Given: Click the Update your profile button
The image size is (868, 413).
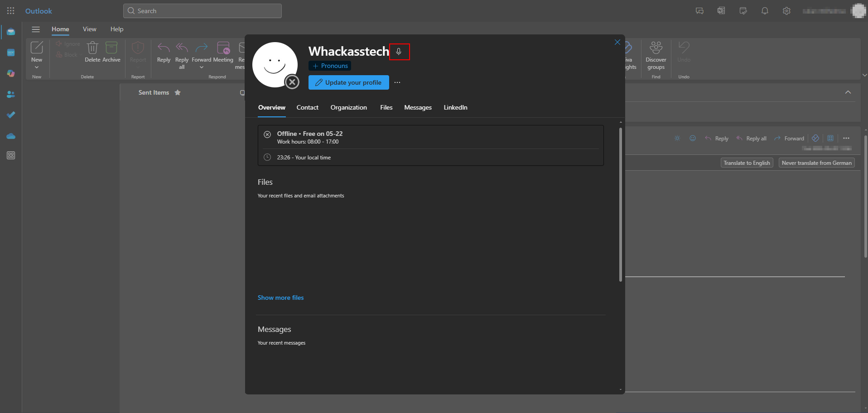Looking at the screenshot, I should [349, 82].
